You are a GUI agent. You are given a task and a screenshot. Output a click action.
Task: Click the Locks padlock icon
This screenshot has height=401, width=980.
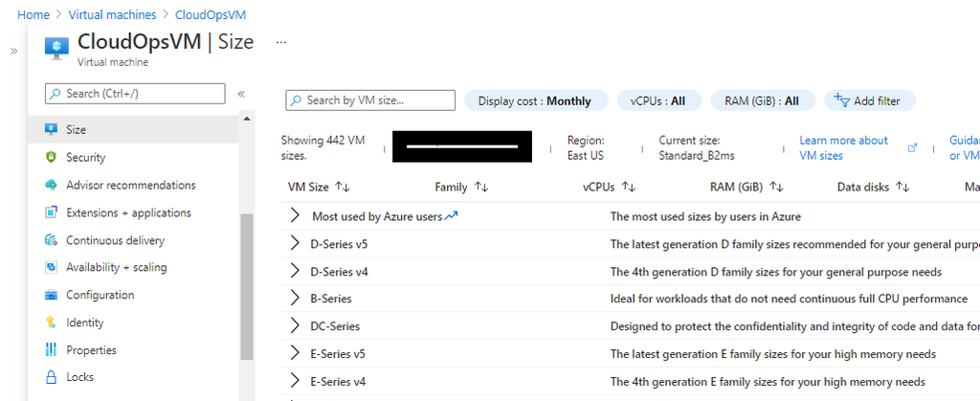[52, 377]
